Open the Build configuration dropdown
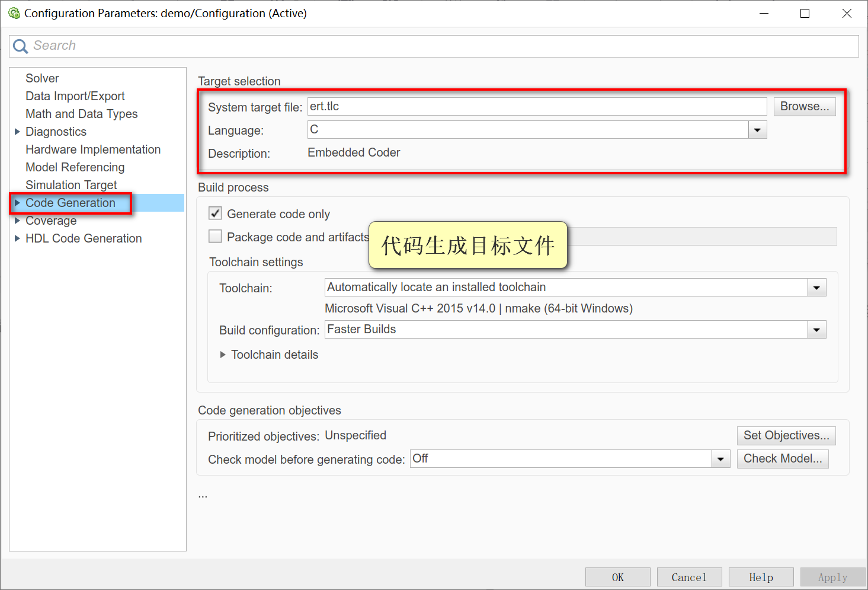 (x=816, y=330)
